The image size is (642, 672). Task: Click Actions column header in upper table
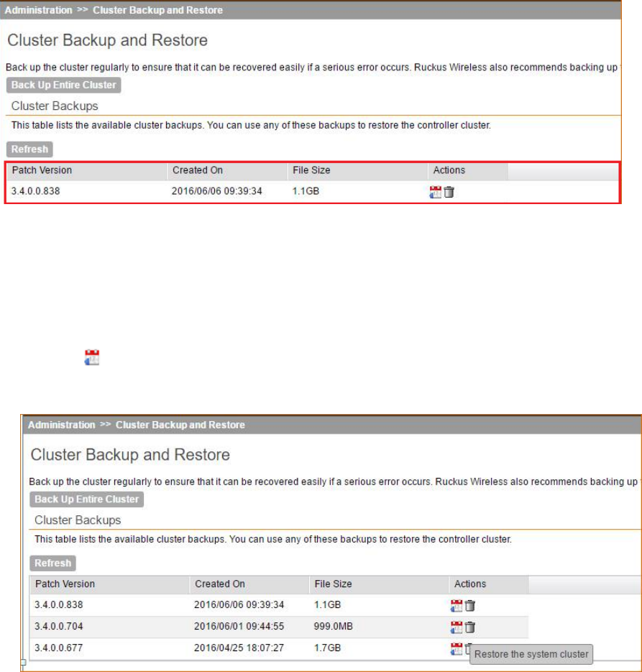click(449, 170)
